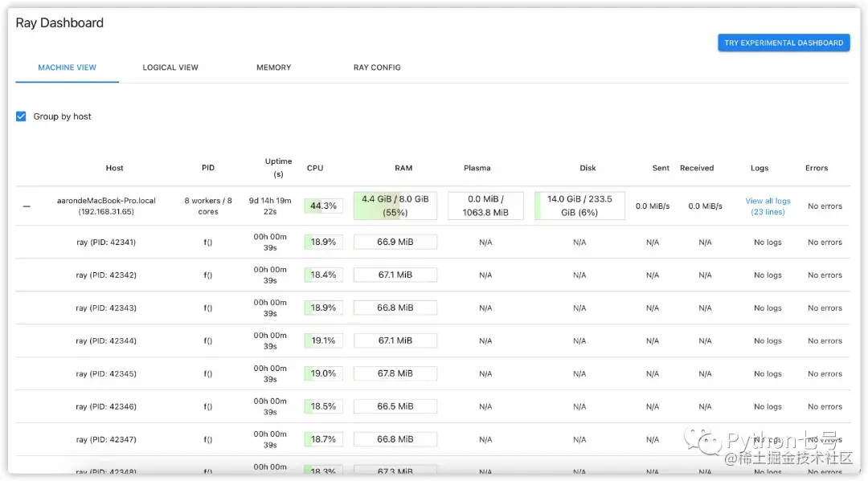Click the host Sent value 0.0 MiB/s
The image size is (868, 481).
tap(653, 206)
